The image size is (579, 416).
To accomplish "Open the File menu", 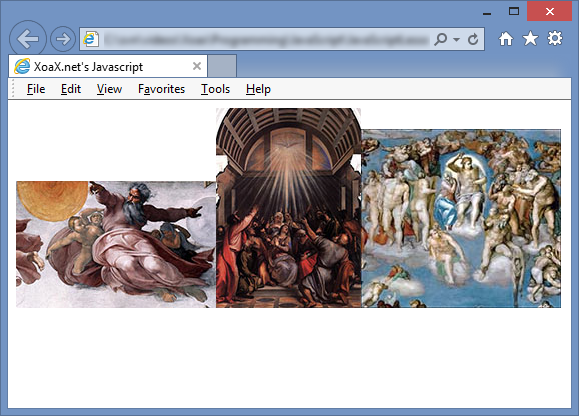I will (x=36, y=89).
